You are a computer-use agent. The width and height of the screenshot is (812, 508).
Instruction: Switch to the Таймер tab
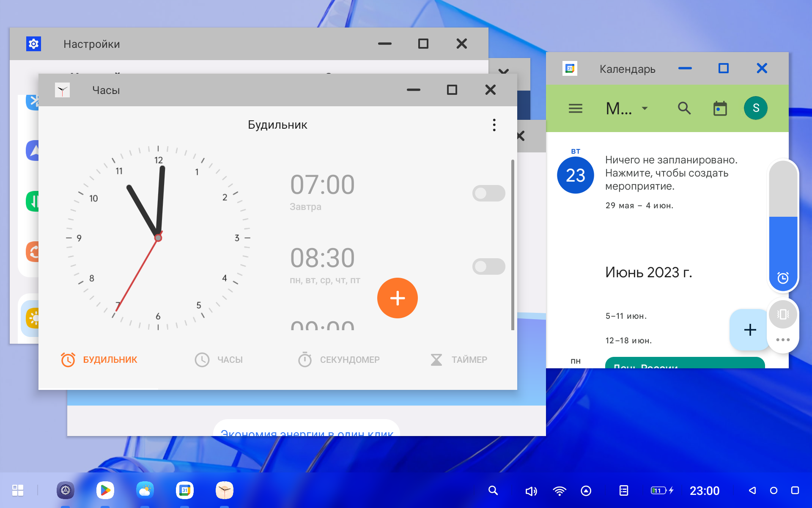[459, 360]
